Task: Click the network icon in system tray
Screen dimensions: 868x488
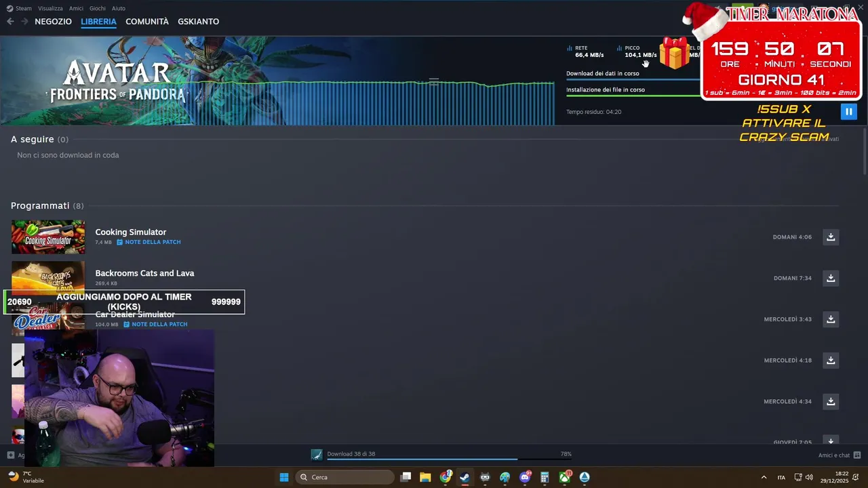Action: tap(798, 477)
